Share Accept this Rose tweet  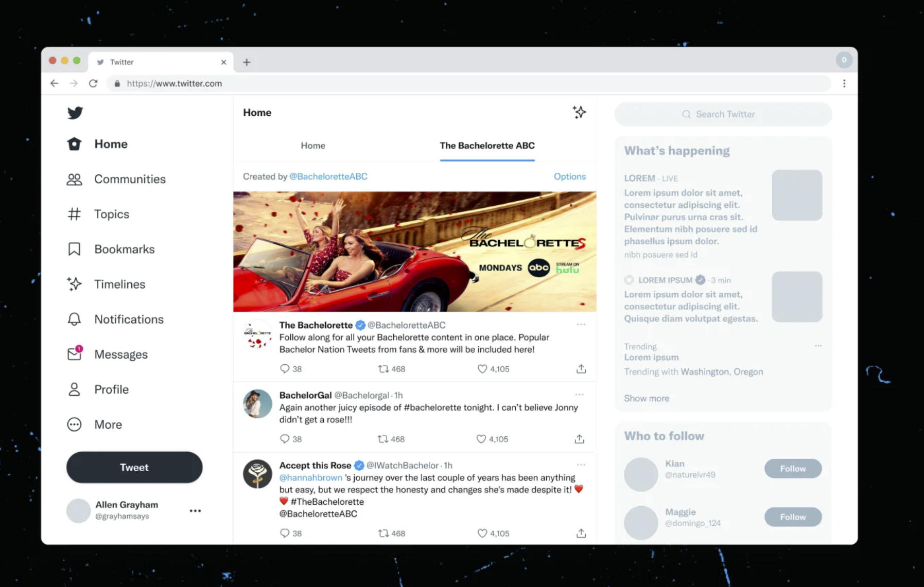coord(581,533)
